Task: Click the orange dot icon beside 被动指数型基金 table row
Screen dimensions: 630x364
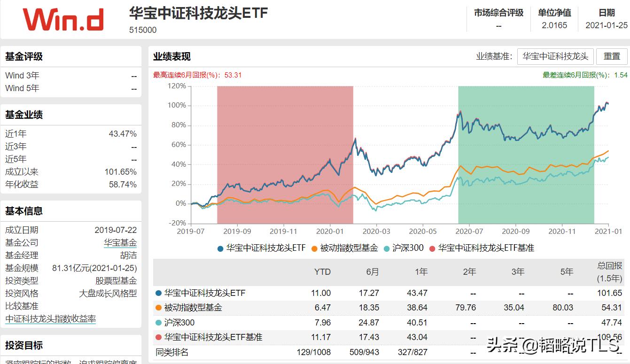Action: pyautogui.click(x=158, y=308)
